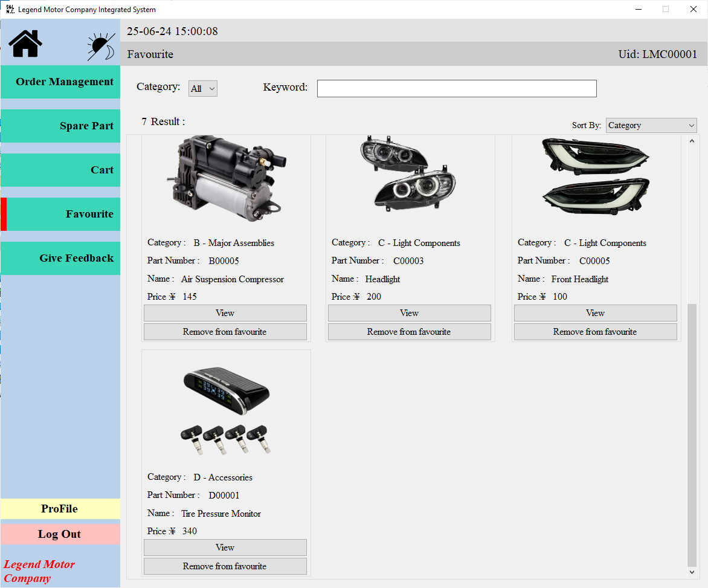Click the scrollbar down arrow
The image size is (708, 588).
[x=692, y=572]
